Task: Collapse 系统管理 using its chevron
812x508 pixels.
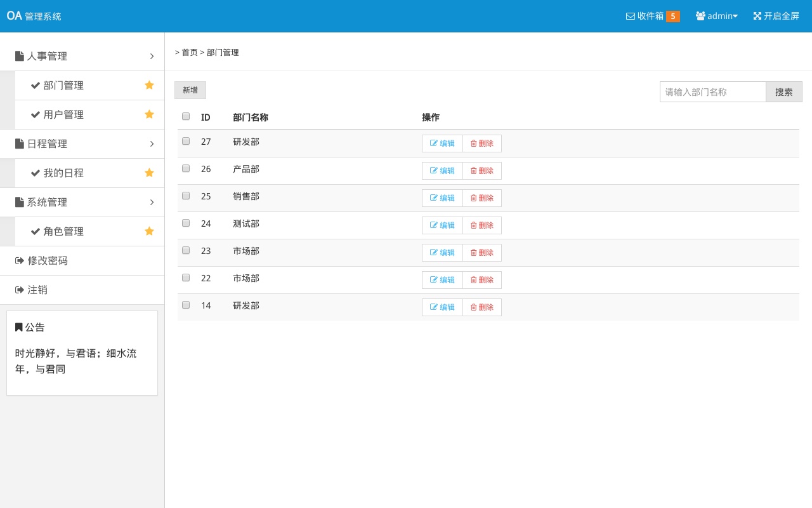Action: tap(152, 203)
